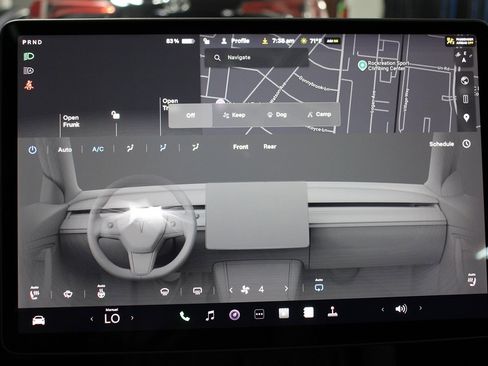The image size is (488, 366).
Task: Tap the 7:38 am clock
Action: pos(283,41)
